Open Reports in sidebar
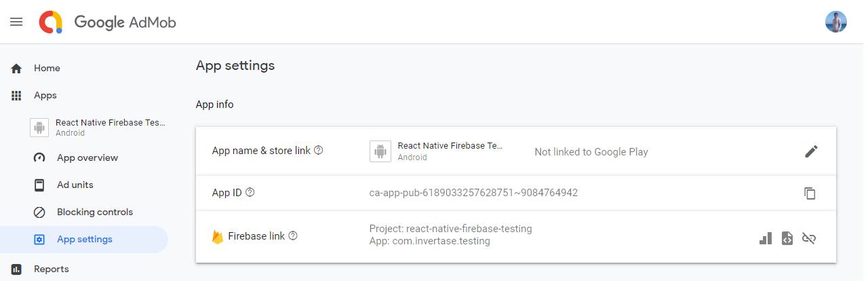This screenshot has width=868, height=281. (51, 269)
